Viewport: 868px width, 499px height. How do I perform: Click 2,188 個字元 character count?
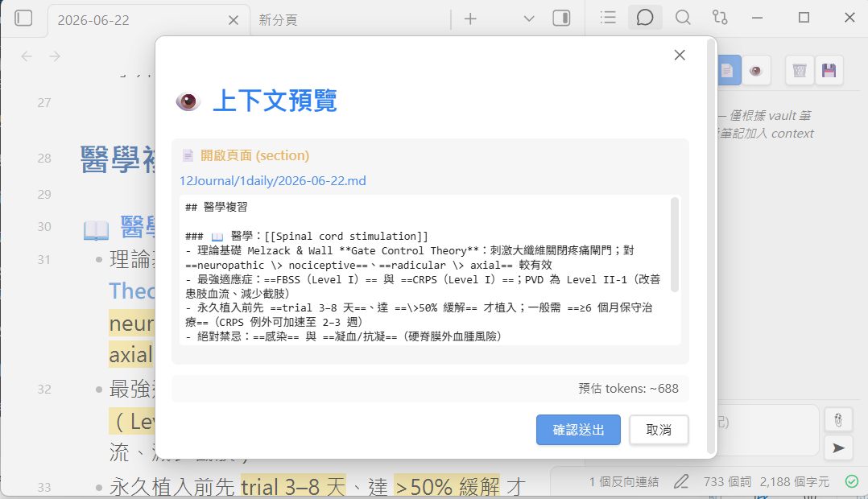click(795, 482)
